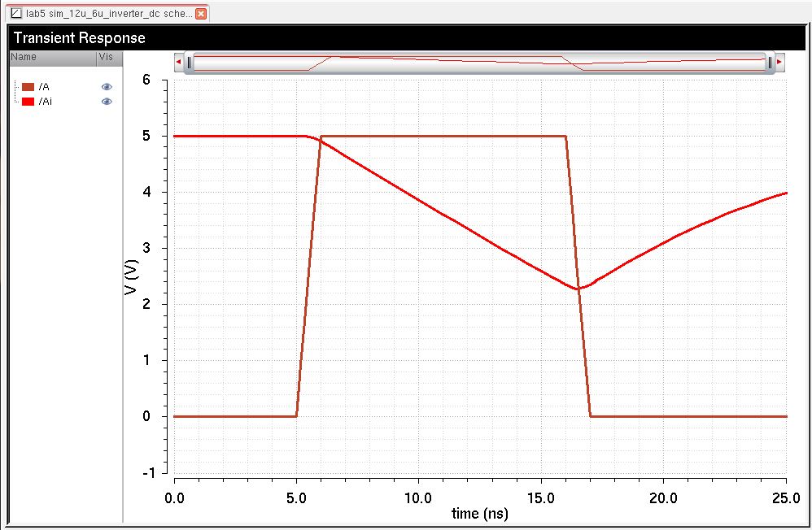The width and height of the screenshot is (812, 530).
Task: Click the right handle of the overview slider
Action: (770, 63)
